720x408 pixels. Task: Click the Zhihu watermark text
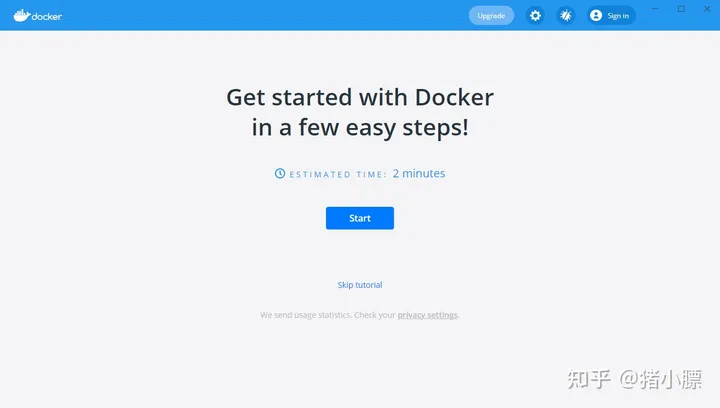point(635,380)
